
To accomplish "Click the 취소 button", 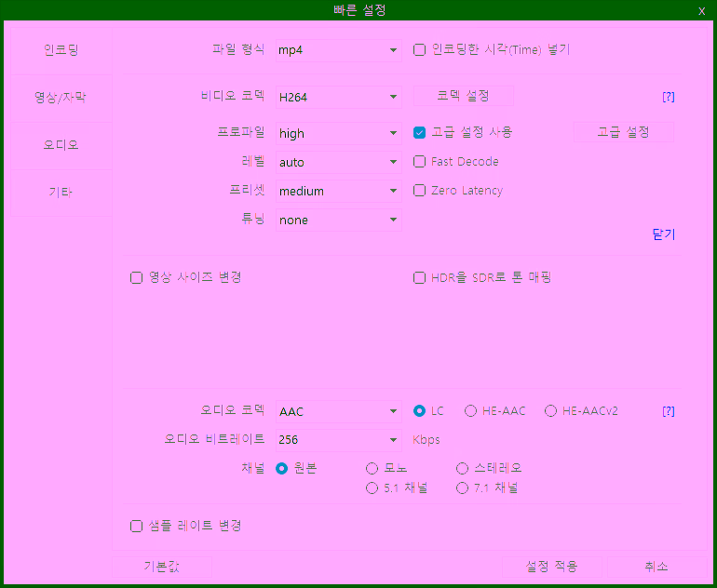I will 656,567.
